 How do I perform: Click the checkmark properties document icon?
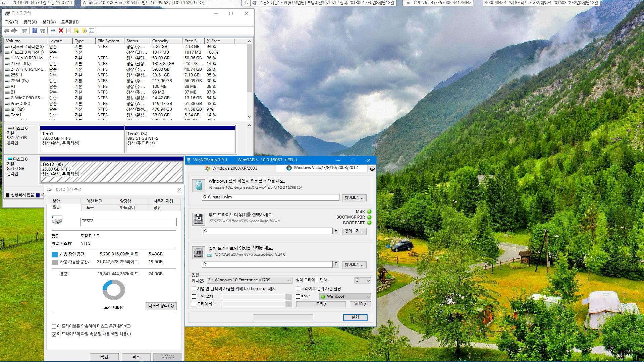pos(68,31)
